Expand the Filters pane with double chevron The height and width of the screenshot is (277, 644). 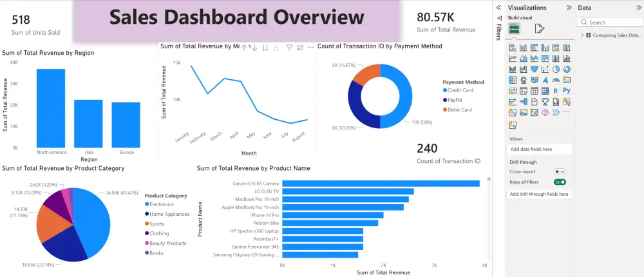coord(498,7)
